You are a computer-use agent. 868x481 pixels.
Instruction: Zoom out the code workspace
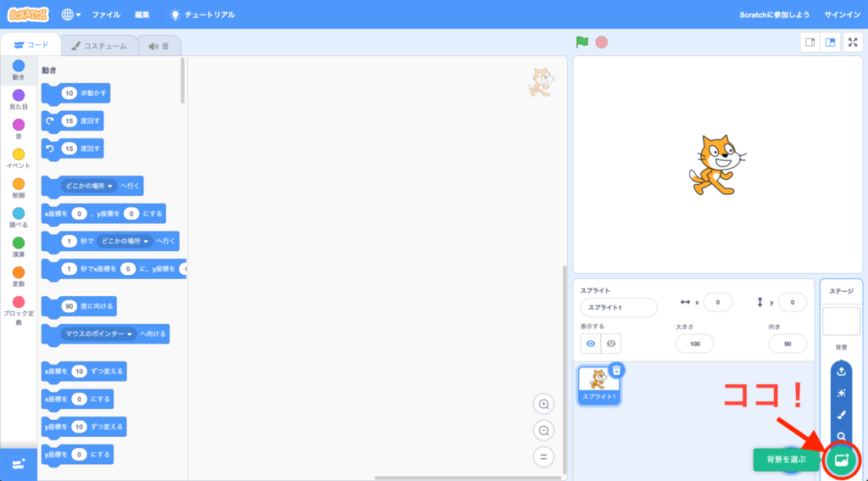[x=543, y=431]
